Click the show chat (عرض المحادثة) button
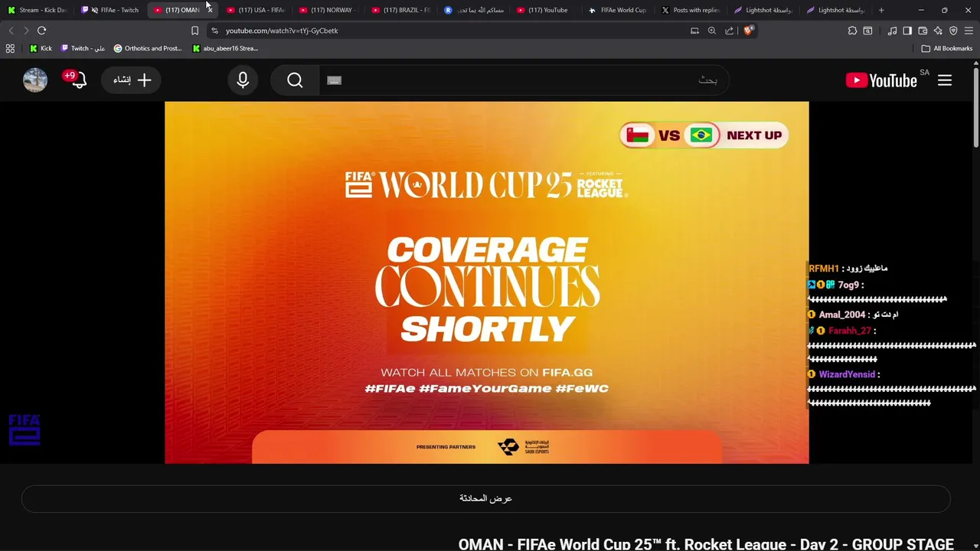This screenshot has height=551, width=980. pos(486,498)
